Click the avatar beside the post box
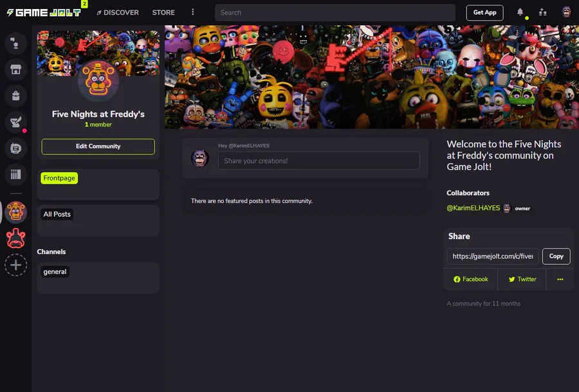The height and width of the screenshot is (392, 579). tap(200, 159)
